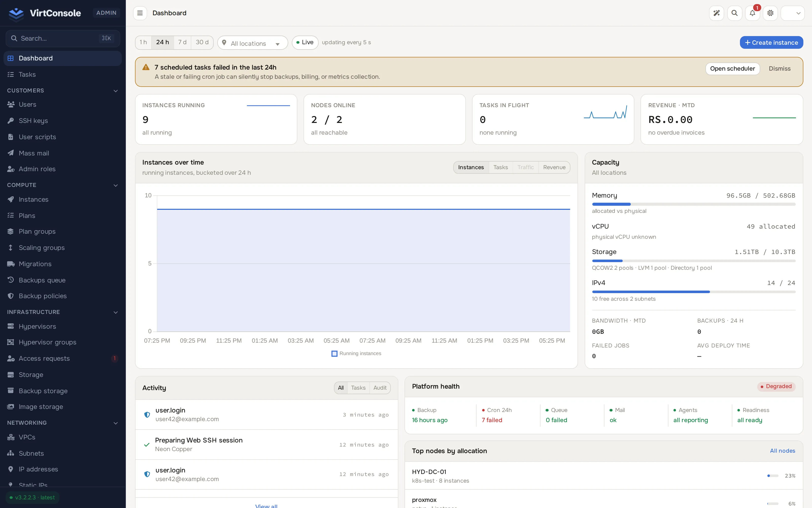Open the HYD-DC-01 node row
This screenshot has height=508, width=812.
coord(604,475)
